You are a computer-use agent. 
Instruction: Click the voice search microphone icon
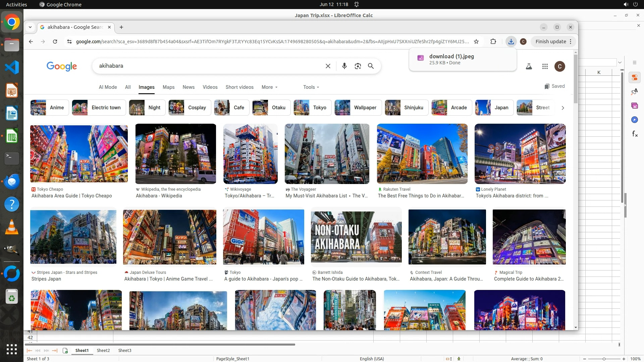(344, 66)
